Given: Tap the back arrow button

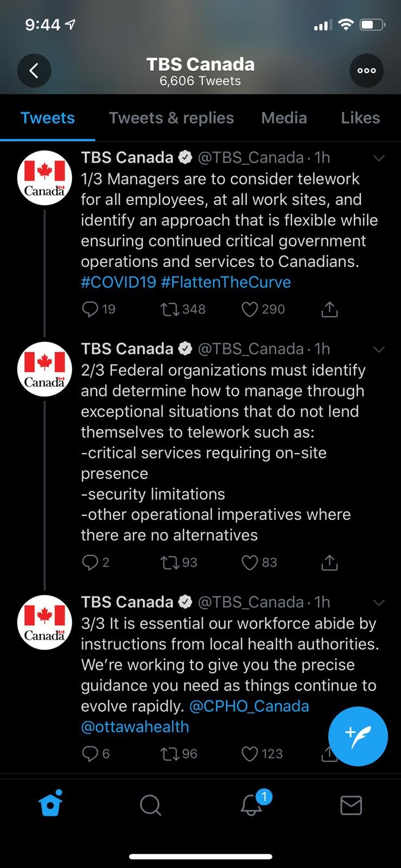Looking at the screenshot, I should [x=34, y=71].
